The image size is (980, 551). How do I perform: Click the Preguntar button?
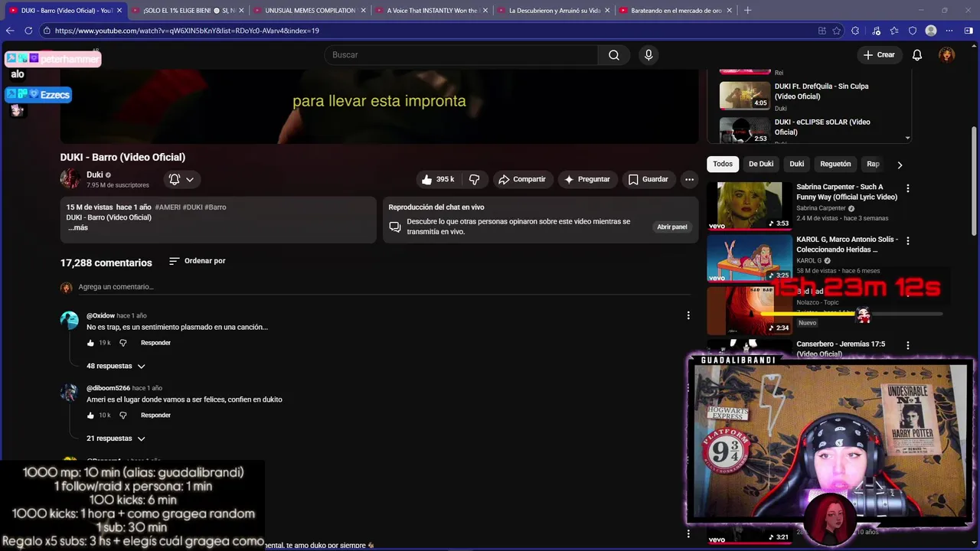586,179
